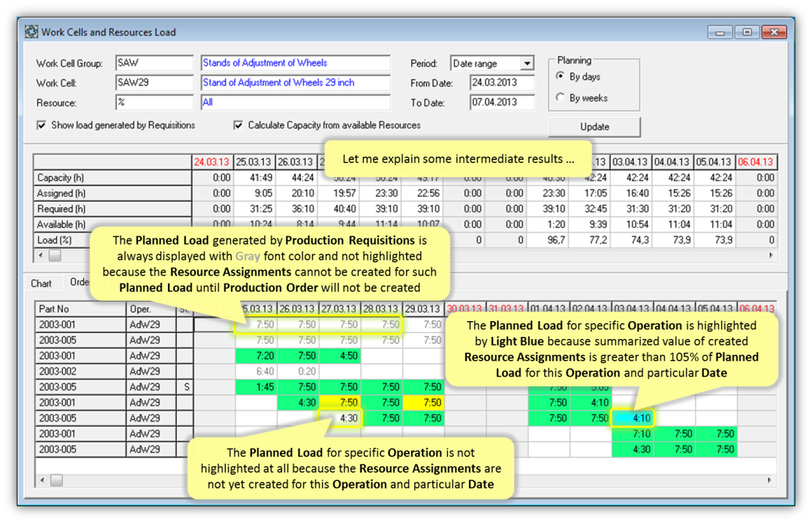812x523 pixels.
Task: Select the 2003-002 part row
Action: coord(80,371)
